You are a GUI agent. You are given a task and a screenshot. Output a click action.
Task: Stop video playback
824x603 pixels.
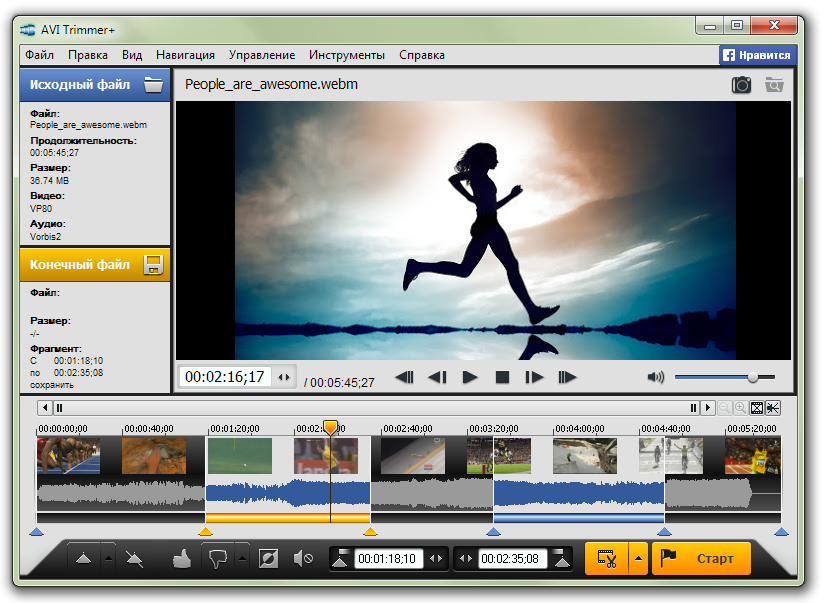pyautogui.click(x=502, y=377)
